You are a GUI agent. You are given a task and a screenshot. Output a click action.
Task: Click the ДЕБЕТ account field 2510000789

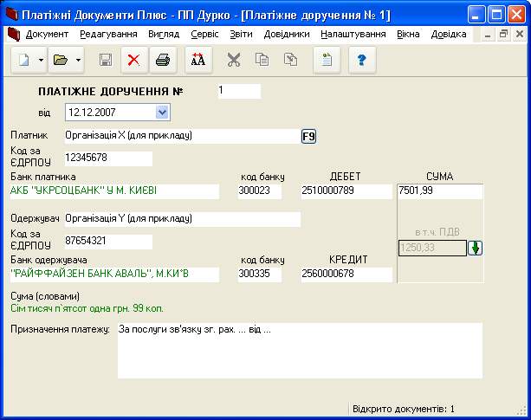click(x=346, y=191)
